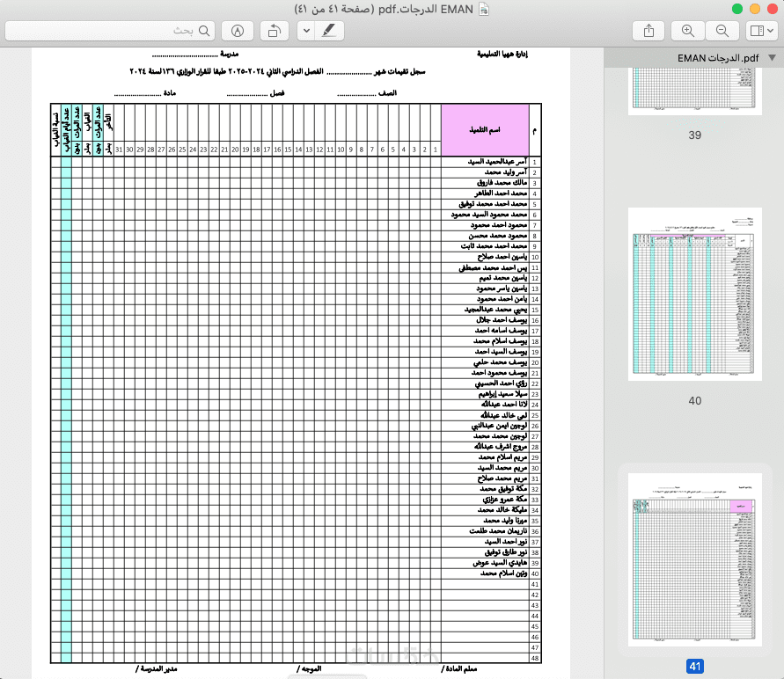The image size is (784, 679).
Task: Select the Markup highlight pen tool
Action: coord(328,31)
